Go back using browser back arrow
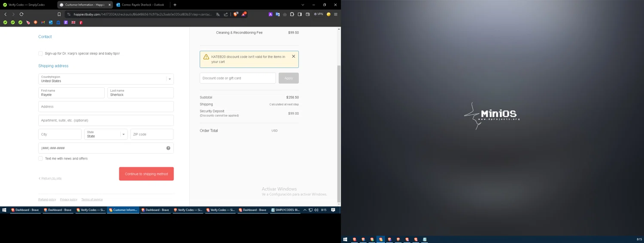Viewport: 644px width, 243px height. pyautogui.click(x=5, y=14)
